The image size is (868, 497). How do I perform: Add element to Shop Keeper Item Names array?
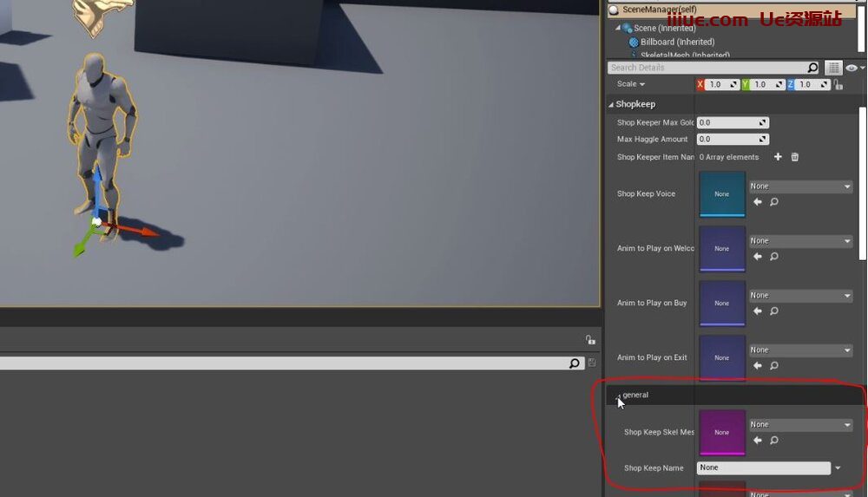(x=778, y=157)
